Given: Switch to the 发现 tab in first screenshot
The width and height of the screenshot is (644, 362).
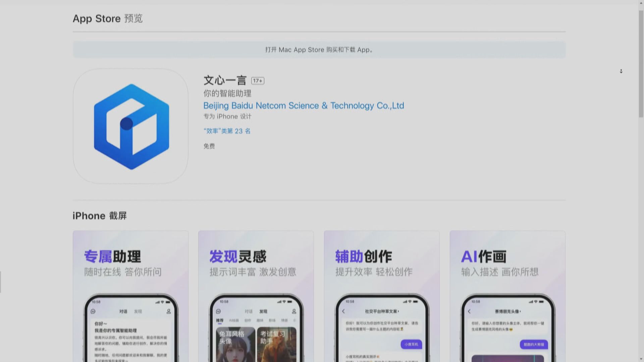Looking at the screenshot, I should tap(139, 311).
